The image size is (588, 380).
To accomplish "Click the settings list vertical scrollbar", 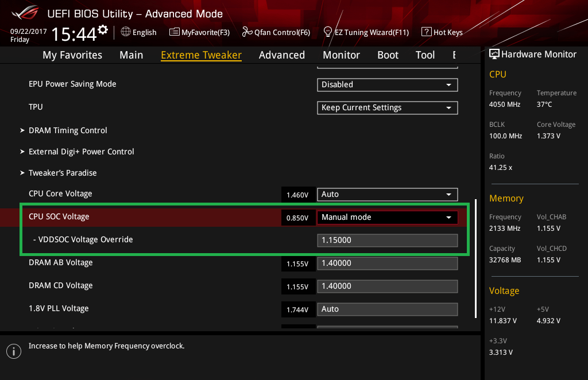I will 476,258.
